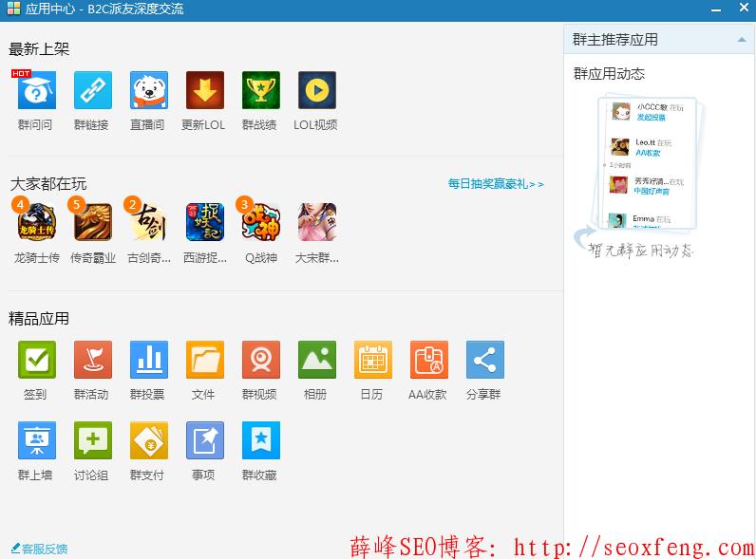Open the 客服反馈 feedback link
Viewport: 756px width, 559px height.
(39, 549)
